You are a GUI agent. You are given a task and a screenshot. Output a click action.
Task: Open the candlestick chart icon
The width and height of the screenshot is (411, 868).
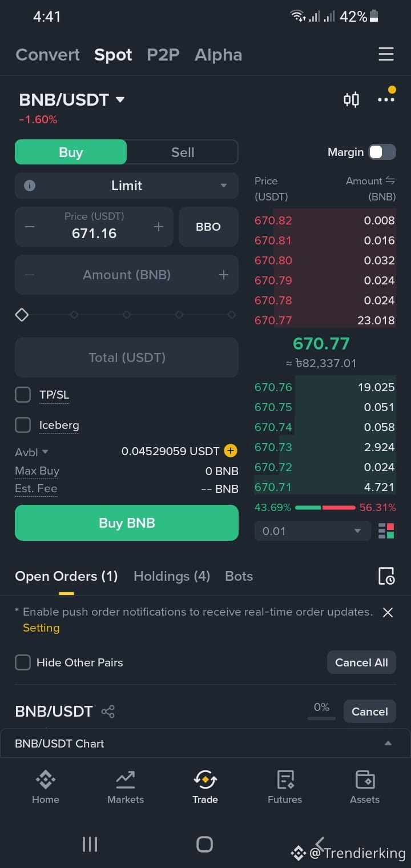351,100
